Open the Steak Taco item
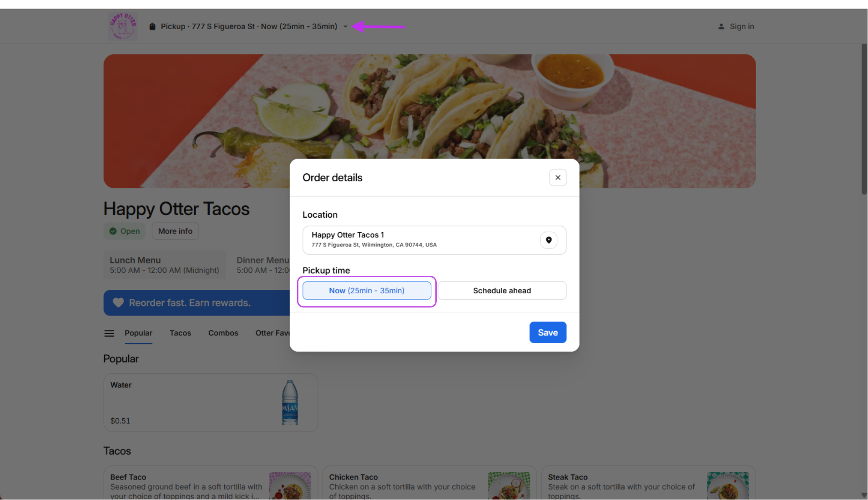The height and width of the screenshot is (500, 868). pos(648,483)
